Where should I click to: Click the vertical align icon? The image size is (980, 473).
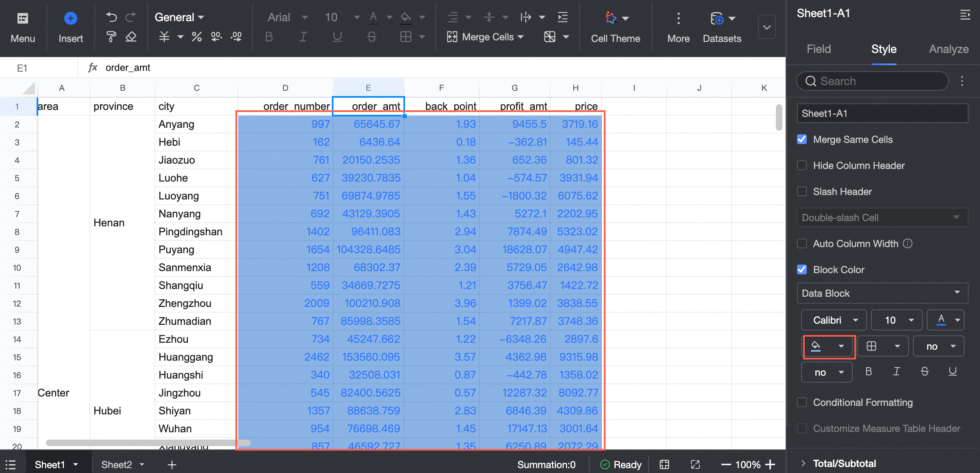[x=489, y=17]
